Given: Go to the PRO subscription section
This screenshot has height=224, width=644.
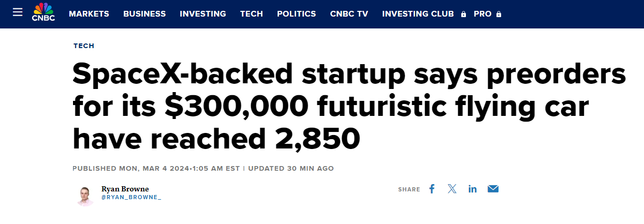Looking at the screenshot, I should [x=482, y=14].
